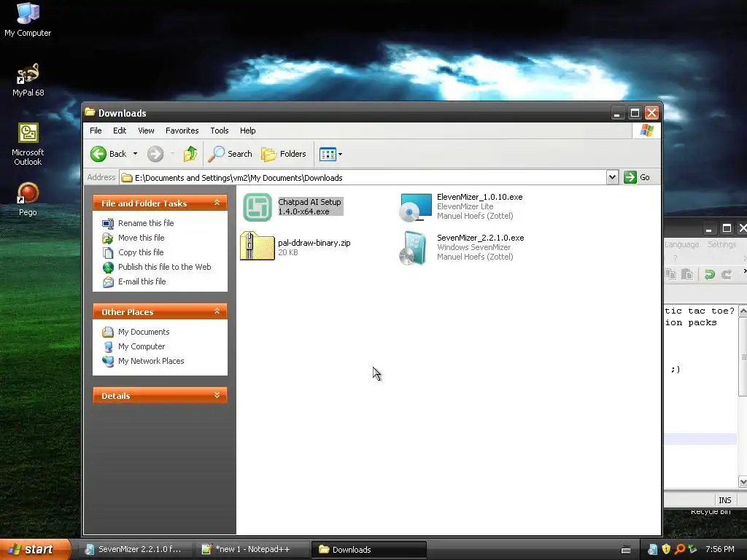Switch to Notepad++ taskbar button
Image resolution: width=747 pixels, height=560 pixels.
pyautogui.click(x=252, y=549)
